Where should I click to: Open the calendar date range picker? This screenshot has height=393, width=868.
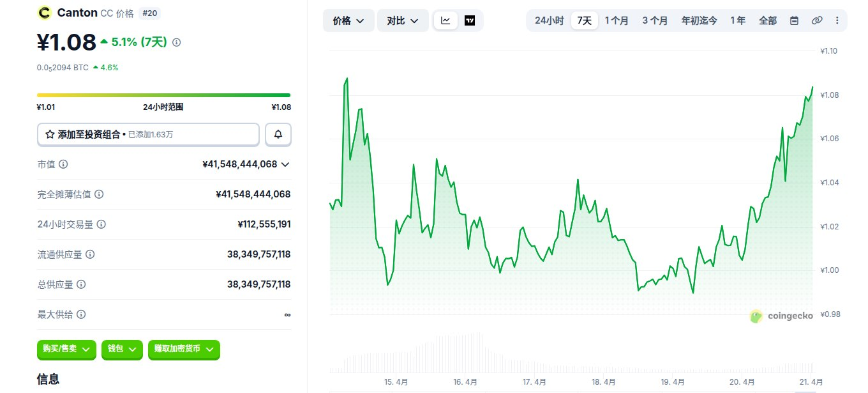point(794,20)
